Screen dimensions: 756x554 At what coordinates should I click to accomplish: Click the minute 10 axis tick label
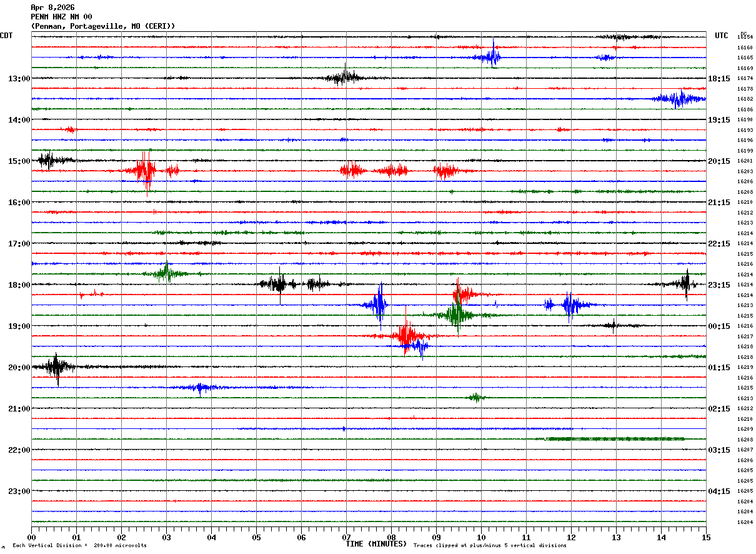(481, 537)
